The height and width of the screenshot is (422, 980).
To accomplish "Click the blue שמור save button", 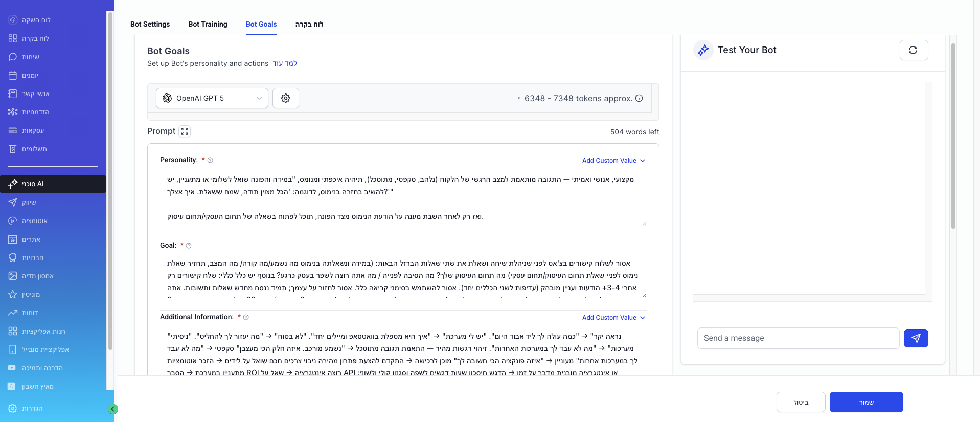I will tap(866, 402).
